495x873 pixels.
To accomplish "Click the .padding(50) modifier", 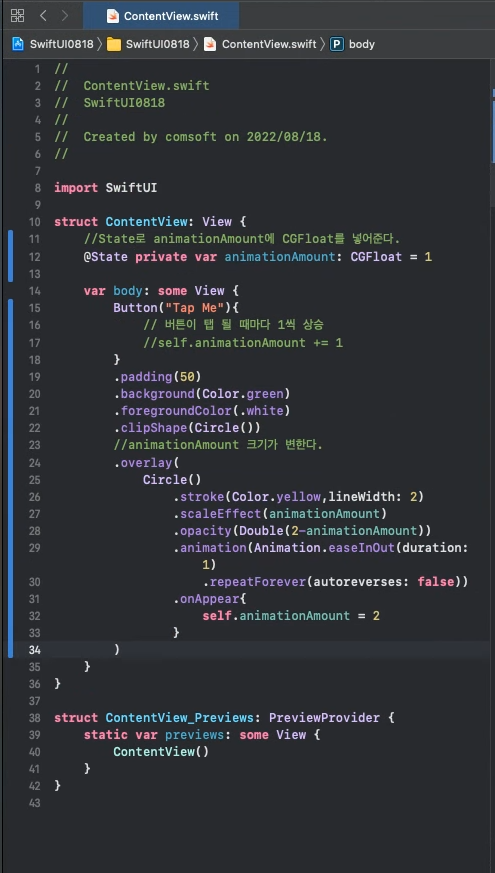I will point(158,377).
